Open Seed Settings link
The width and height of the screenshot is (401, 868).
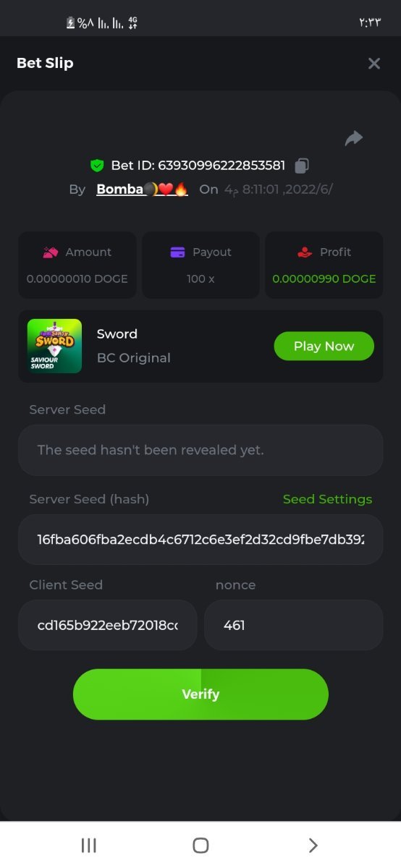pos(327,499)
